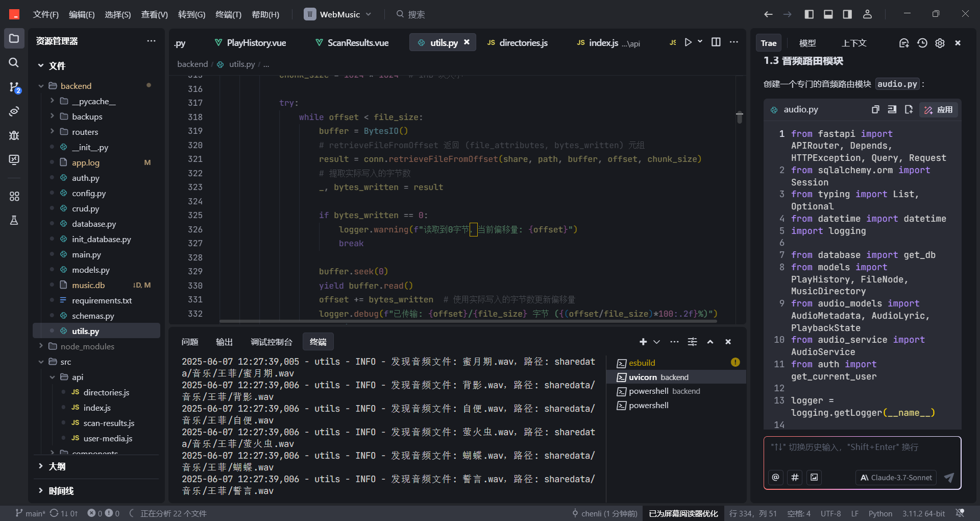Add a new terminal with plus icon
This screenshot has width=980, height=521.
click(643, 342)
